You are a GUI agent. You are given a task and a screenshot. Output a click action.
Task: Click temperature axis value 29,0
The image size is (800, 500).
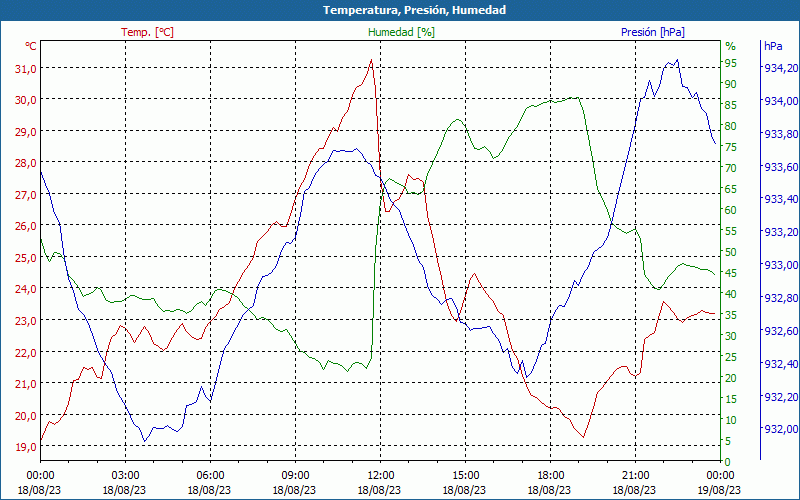point(26,132)
